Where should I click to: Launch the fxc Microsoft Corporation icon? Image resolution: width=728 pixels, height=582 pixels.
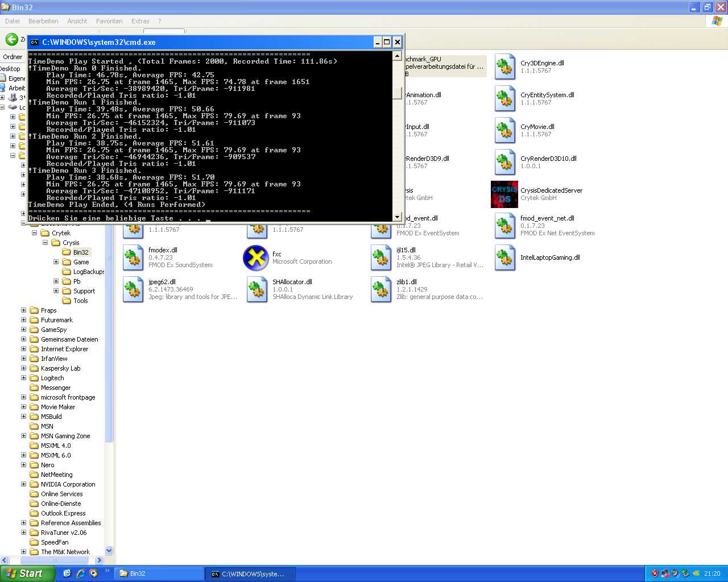pyautogui.click(x=256, y=258)
